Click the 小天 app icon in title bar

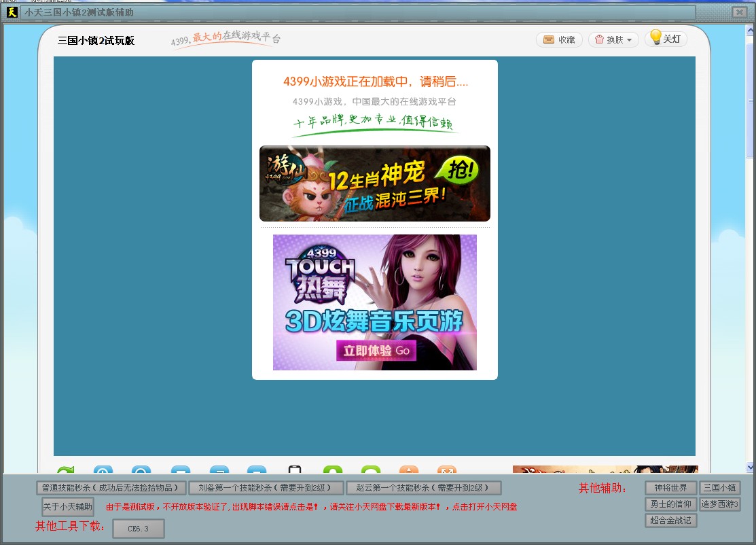click(12, 12)
